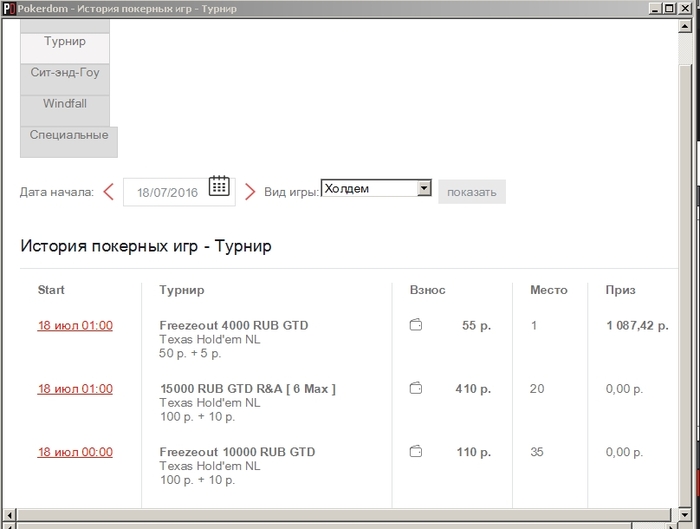The width and height of the screenshot is (700, 529).
Task: Go to next date with right arrow
Action: click(250, 192)
